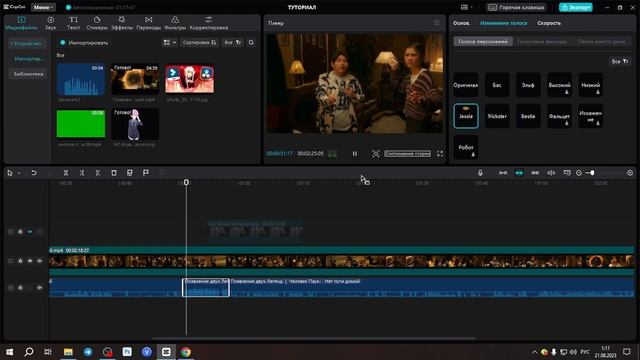Image resolution: width=640 pixels, height=360 pixels.
Task: Click the microphone record voiceover icon
Action: coord(480,173)
